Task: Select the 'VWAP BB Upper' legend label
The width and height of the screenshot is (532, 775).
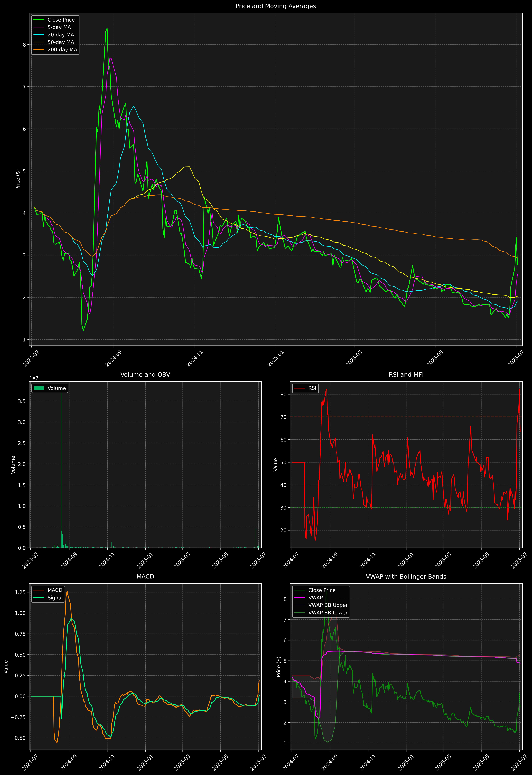Action: (x=328, y=605)
